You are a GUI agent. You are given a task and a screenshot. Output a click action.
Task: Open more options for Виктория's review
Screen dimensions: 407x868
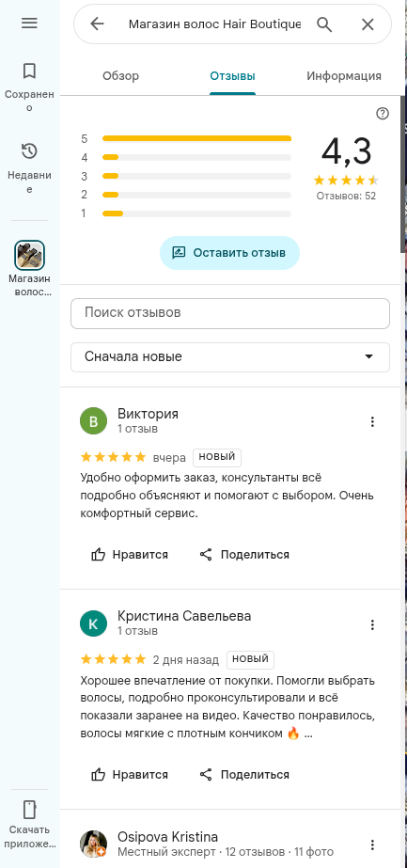pyautogui.click(x=372, y=422)
